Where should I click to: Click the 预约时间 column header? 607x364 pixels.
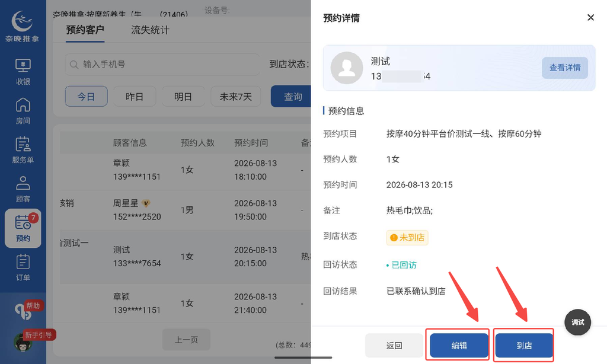coord(251,142)
